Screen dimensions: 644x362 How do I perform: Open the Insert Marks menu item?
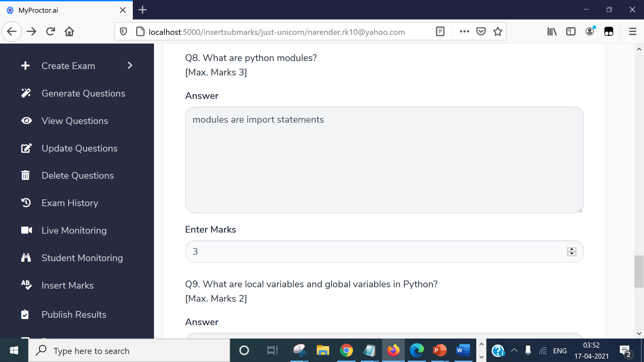(x=67, y=285)
